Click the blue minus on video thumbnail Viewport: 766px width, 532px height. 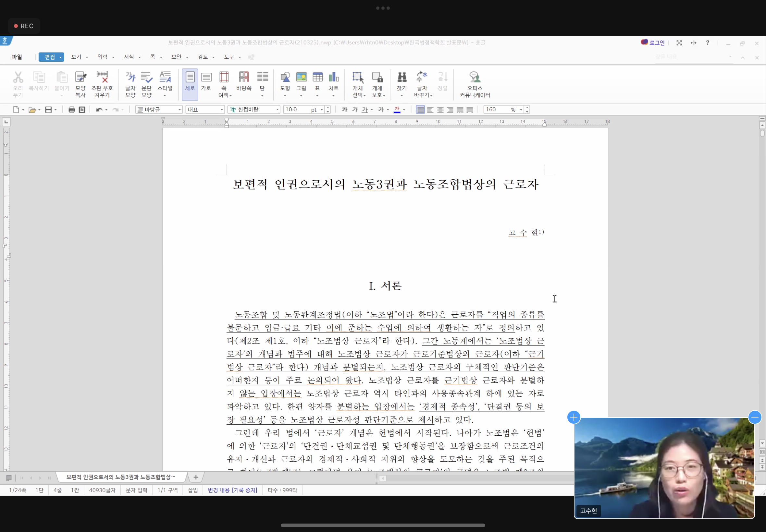755,417
